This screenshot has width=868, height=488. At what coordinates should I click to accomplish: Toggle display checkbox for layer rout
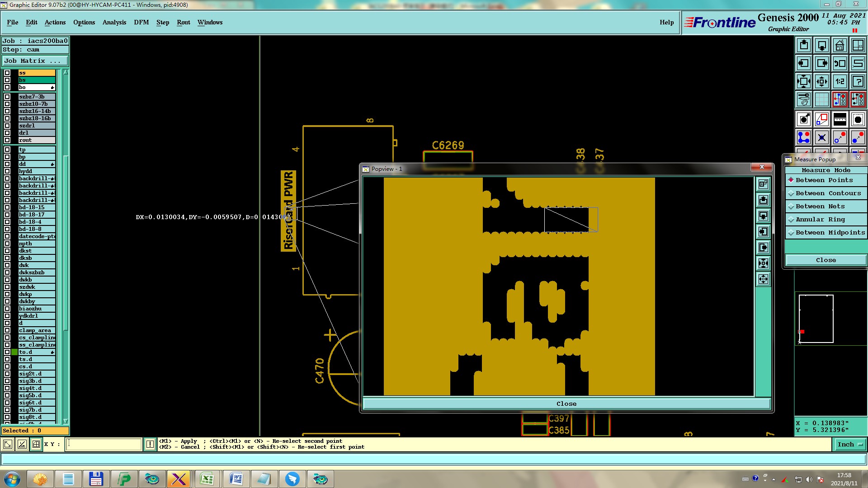(x=7, y=140)
